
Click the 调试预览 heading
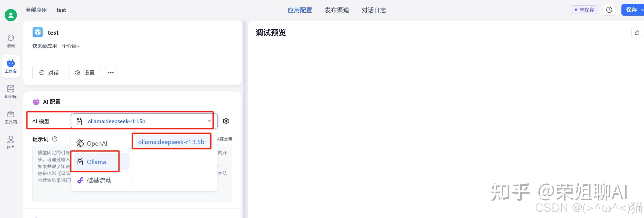point(271,33)
